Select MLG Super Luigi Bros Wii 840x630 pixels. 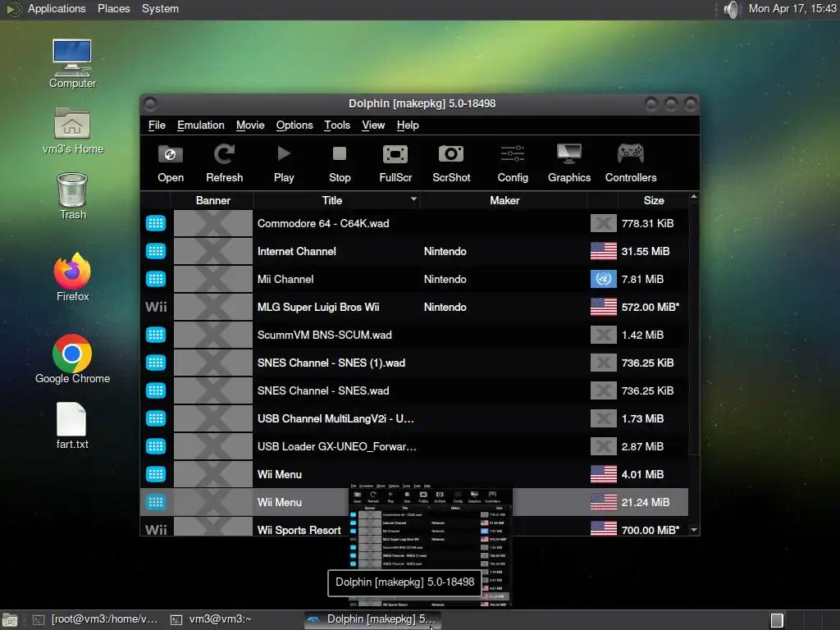click(x=318, y=307)
